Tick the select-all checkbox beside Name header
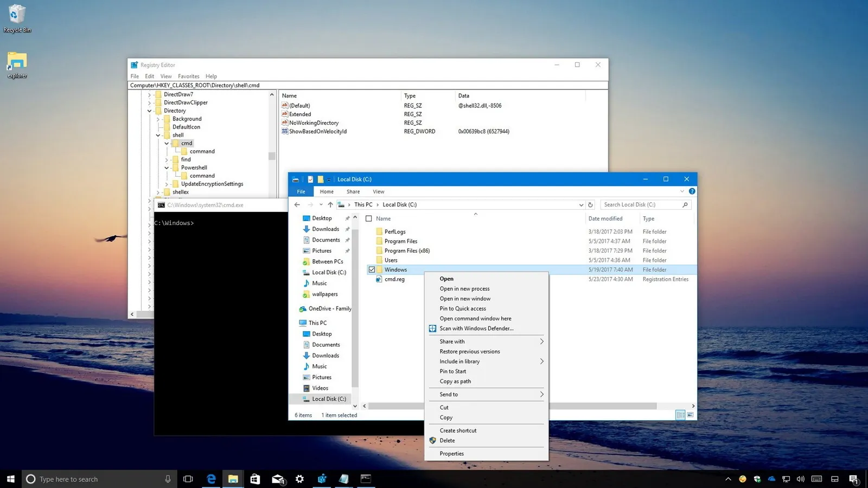 tap(369, 219)
